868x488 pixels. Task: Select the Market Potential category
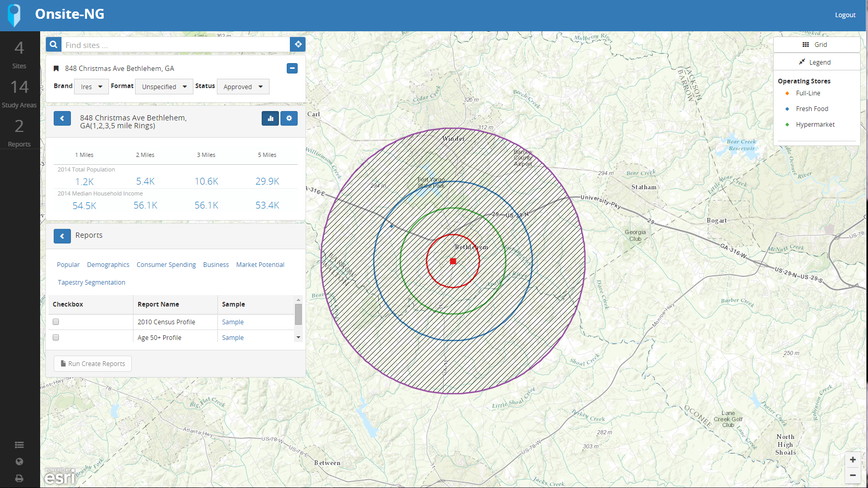point(260,265)
